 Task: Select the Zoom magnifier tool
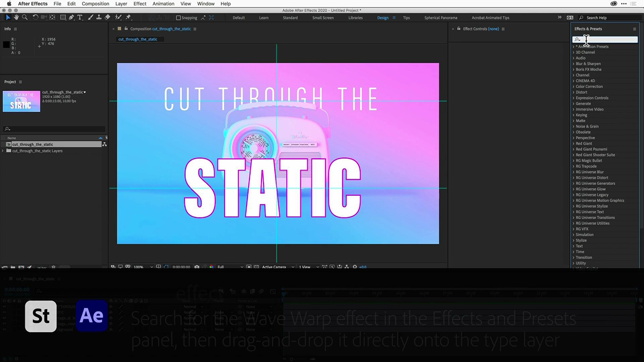coord(24,17)
